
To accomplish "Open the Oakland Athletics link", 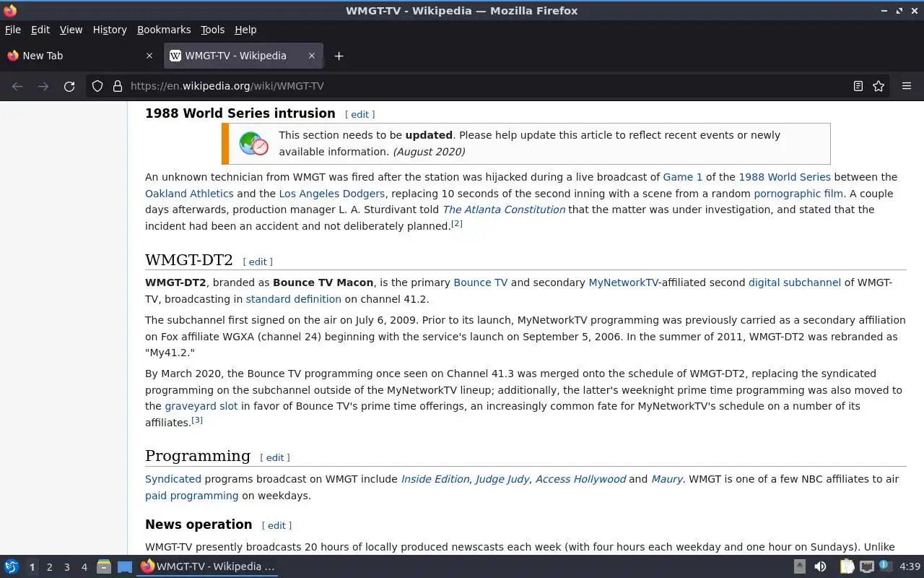I will pos(189,194).
